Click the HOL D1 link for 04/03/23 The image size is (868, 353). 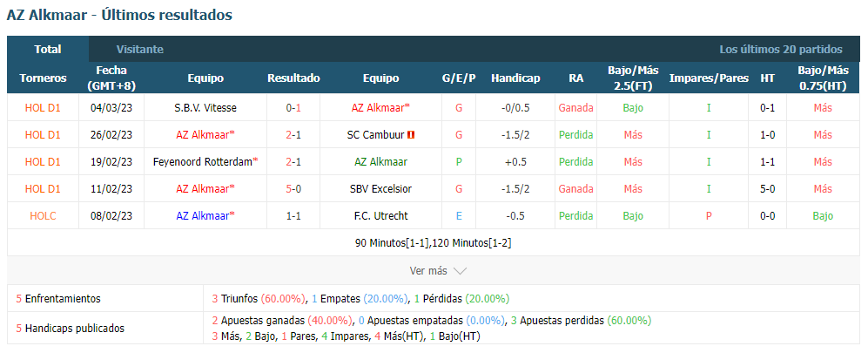[x=44, y=108]
